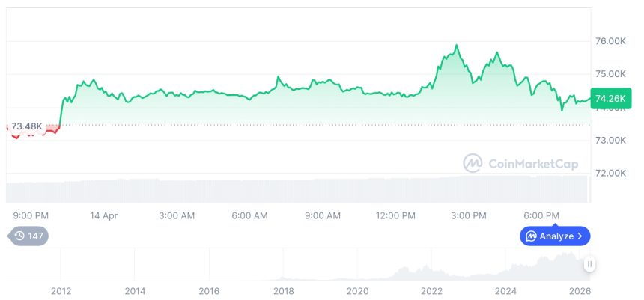Click 2024 in the bottom timeline
Image resolution: width=644 pixels, height=300 pixels.
click(x=505, y=291)
